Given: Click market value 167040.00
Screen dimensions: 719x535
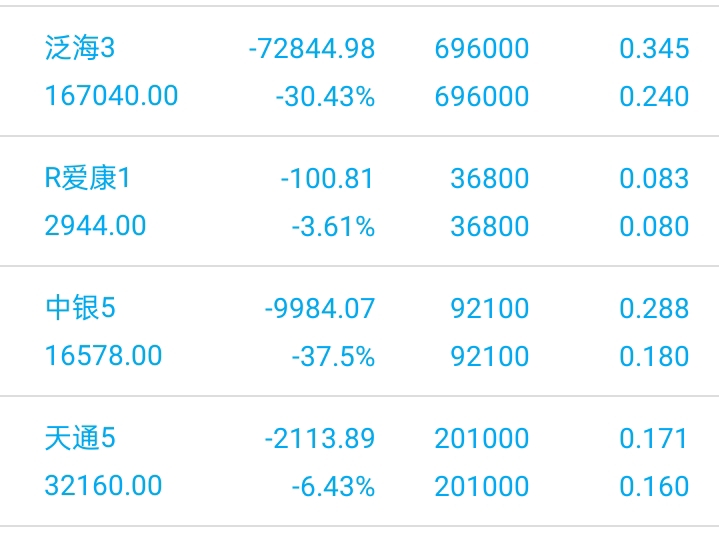Looking at the screenshot, I should click(x=111, y=96).
